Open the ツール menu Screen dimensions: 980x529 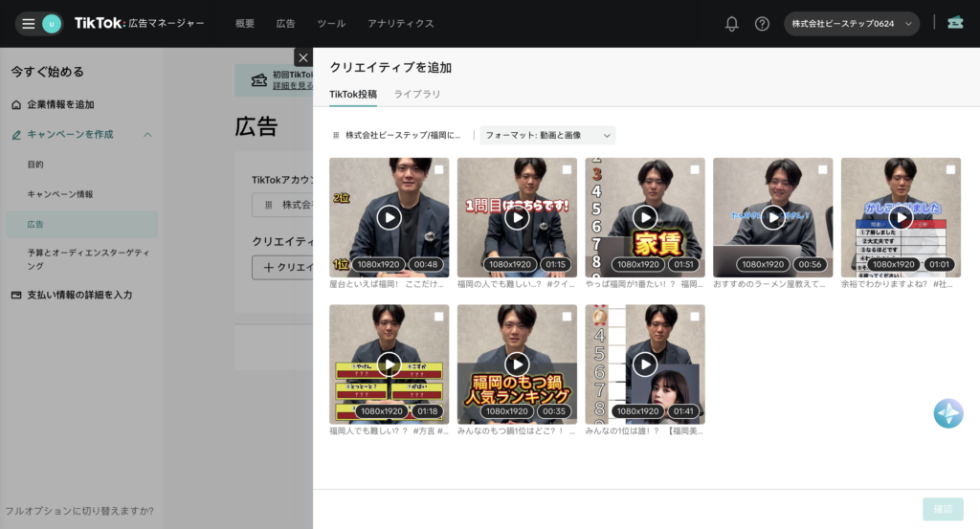331,24
